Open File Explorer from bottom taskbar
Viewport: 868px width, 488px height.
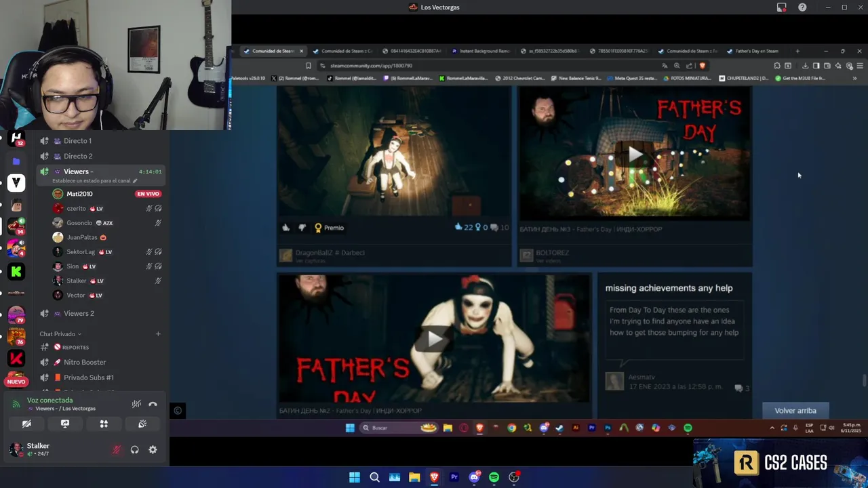[414, 477]
